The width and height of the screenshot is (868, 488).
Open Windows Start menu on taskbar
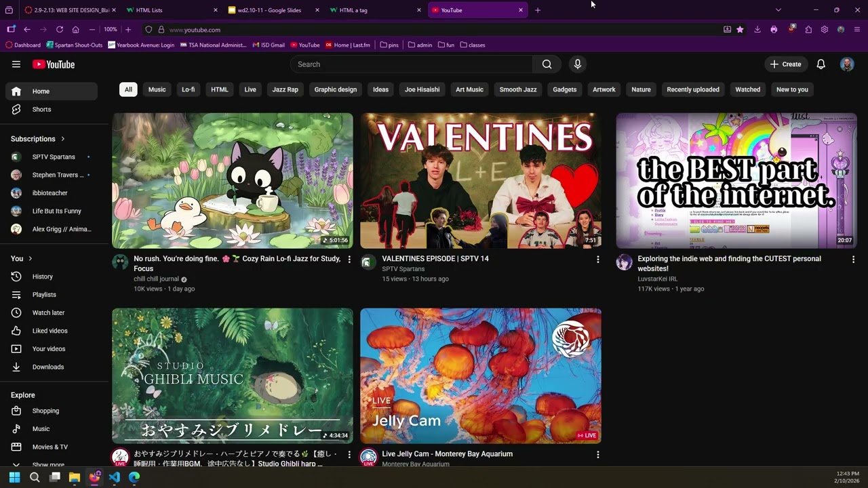click(x=14, y=477)
